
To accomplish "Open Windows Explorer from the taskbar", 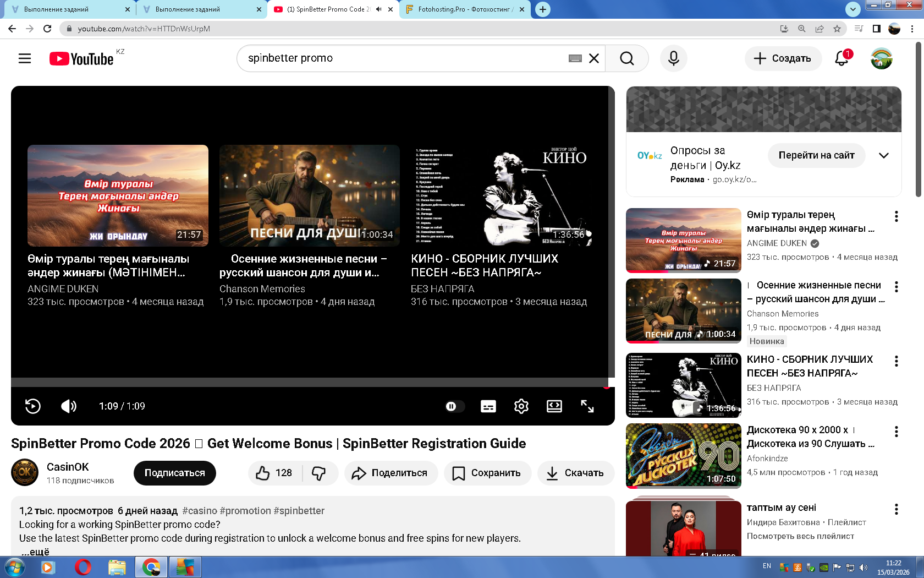I will [117, 567].
